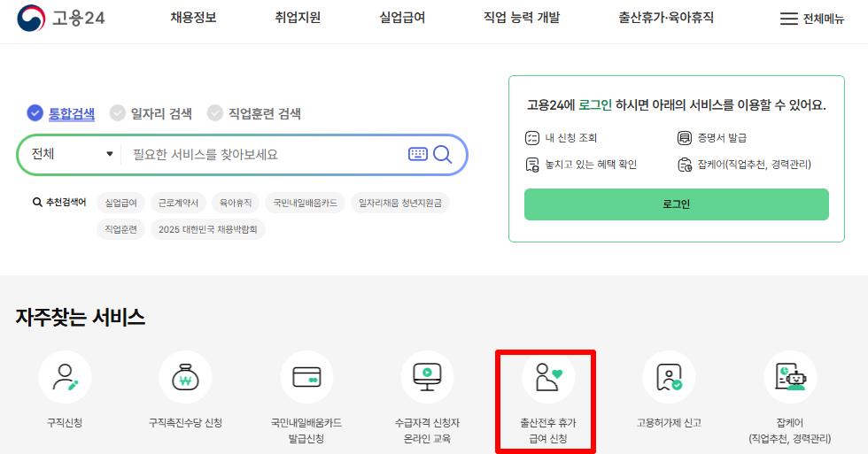Click the 증명서 발급 document icon
This screenshot has height=454, width=868.
pos(685,138)
